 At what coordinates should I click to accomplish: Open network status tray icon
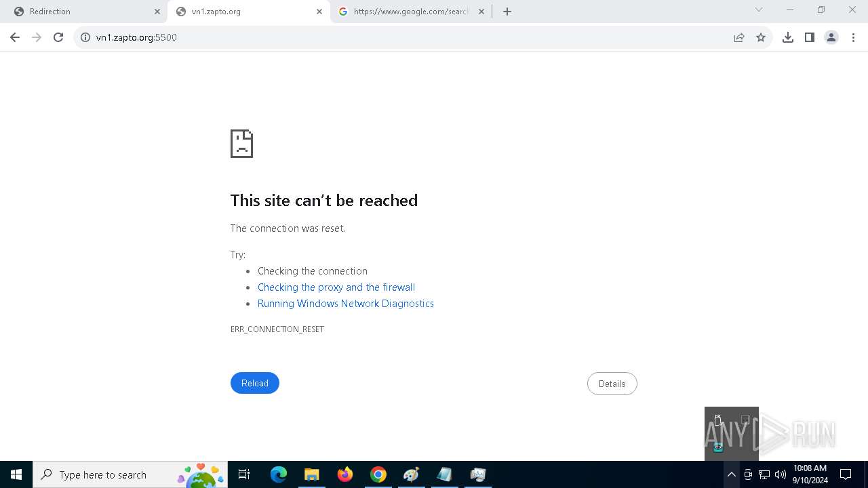tap(764, 474)
